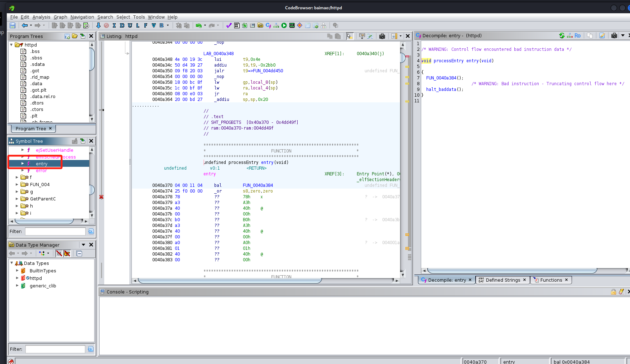
Task: Open the Graph menu
Action: coord(61,17)
